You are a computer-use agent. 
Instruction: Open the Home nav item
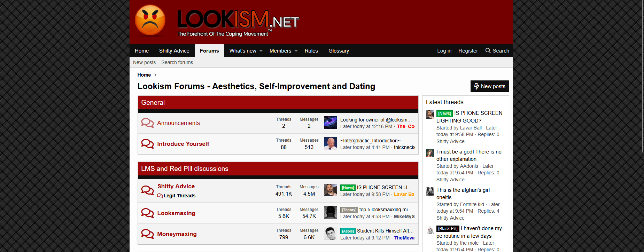tap(142, 51)
